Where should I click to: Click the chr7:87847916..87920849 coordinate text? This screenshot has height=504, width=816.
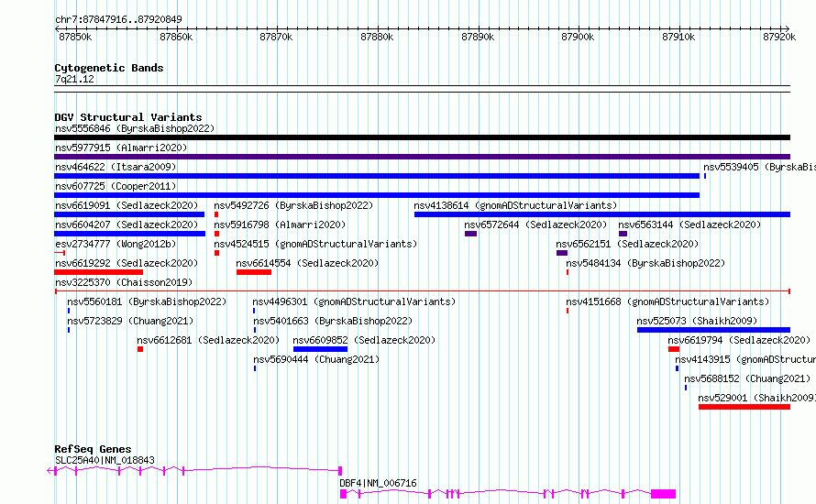[118, 20]
